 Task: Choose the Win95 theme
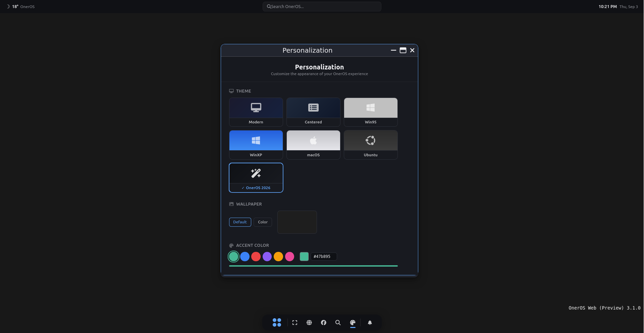371,112
